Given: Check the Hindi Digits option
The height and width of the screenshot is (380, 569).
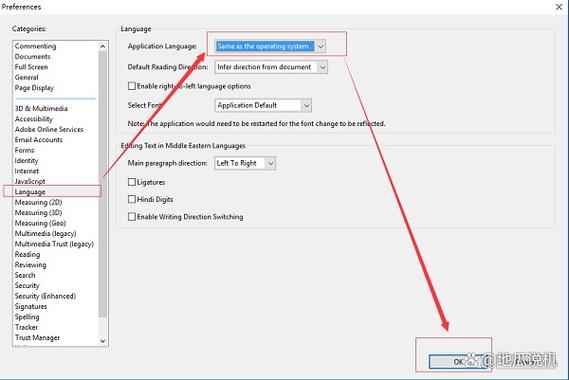Looking at the screenshot, I should (x=132, y=199).
